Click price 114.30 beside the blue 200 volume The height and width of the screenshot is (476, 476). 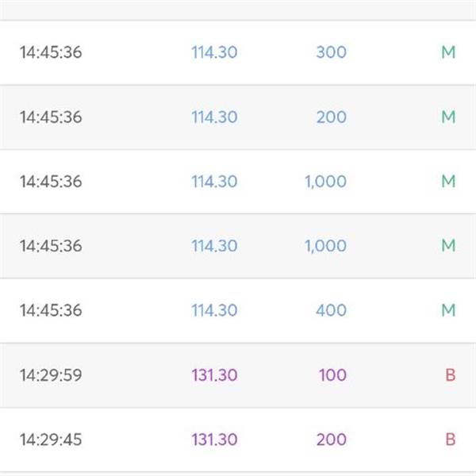(214, 117)
